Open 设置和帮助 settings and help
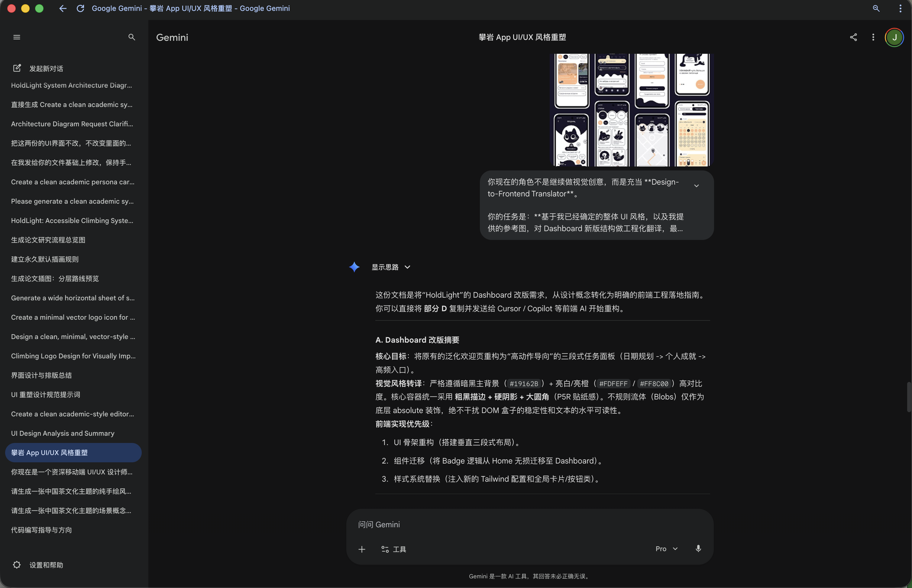Screen dimensions: 912x588 click(x=38, y=565)
